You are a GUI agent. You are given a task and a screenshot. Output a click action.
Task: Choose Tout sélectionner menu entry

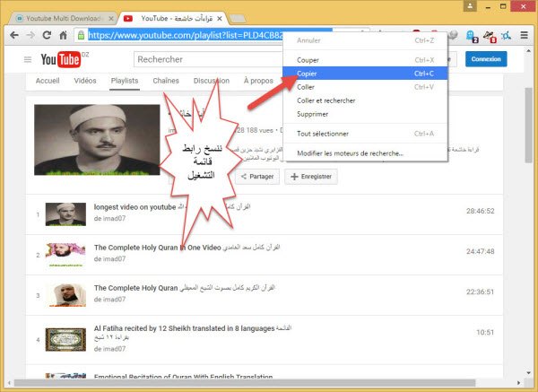point(365,134)
